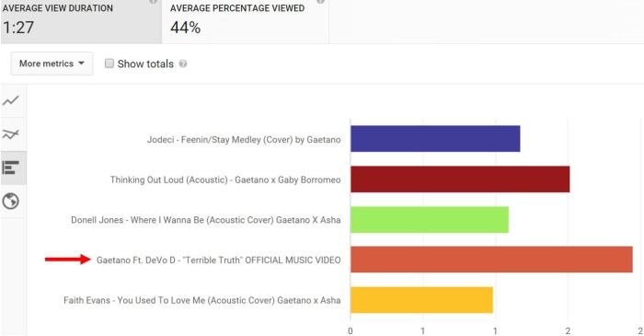Viewport: 644px width, 336px height.
Task: Enable the Show totals checkbox
Action: click(109, 64)
